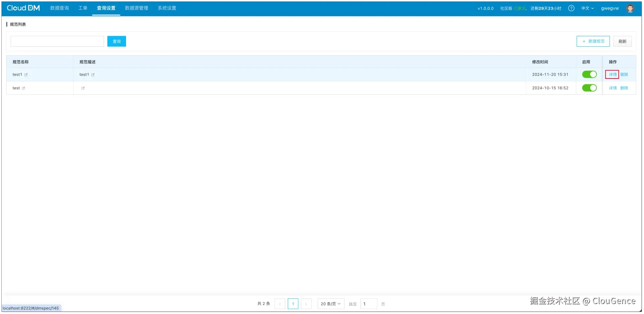
Task: Disable the test rule toggle
Action: (589, 88)
